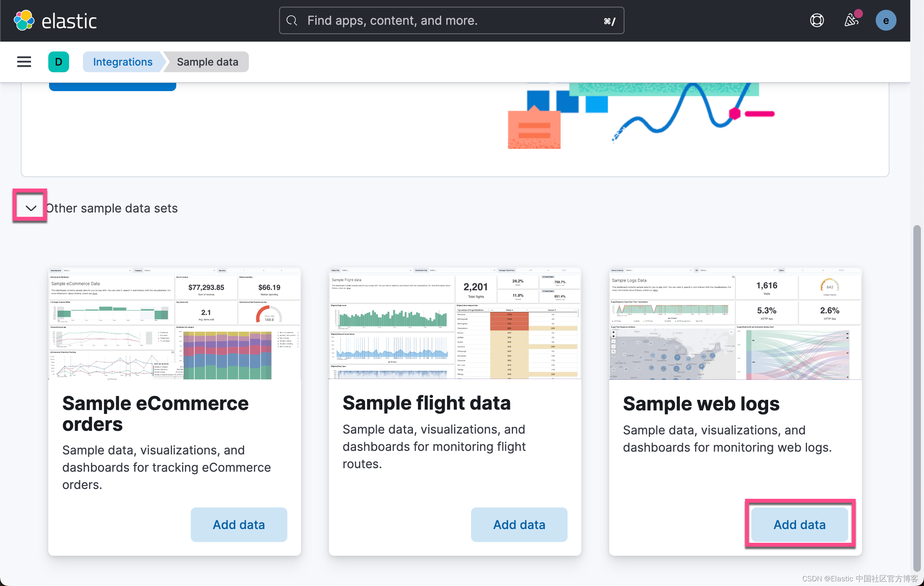
Task: Collapse Other sample data sets chevron
Action: pos(31,208)
